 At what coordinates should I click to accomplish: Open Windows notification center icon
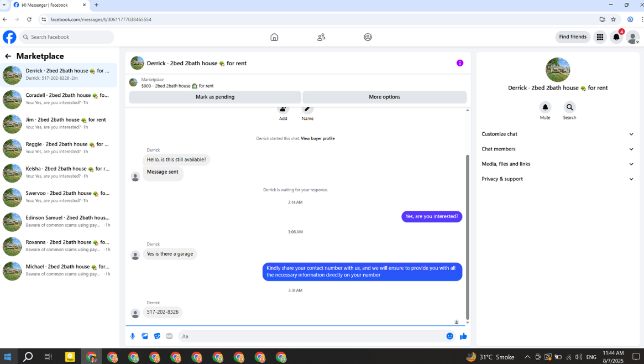click(x=636, y=357)
